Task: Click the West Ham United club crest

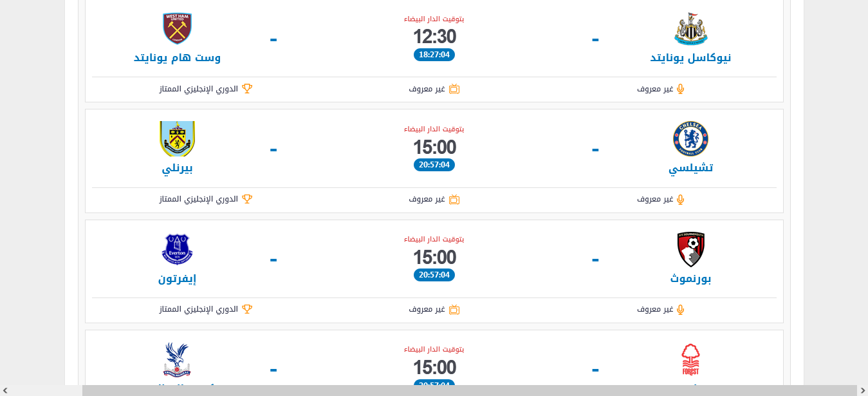Action: coord(177,28)
